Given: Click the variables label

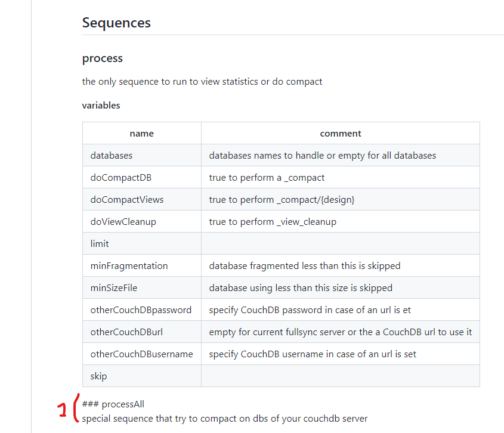Looking at the screenshot, I should (x=101, y=105).
